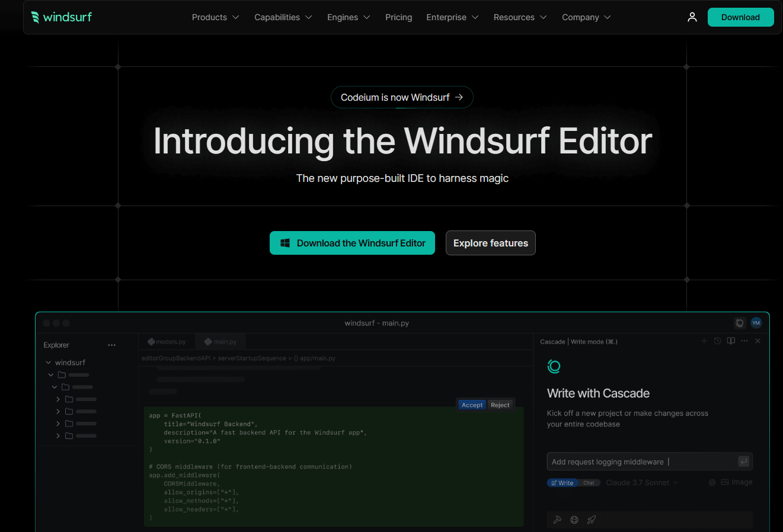Close the Cascade panel
783x532 pixels.
pyautogui.click(x=758, y=341)
